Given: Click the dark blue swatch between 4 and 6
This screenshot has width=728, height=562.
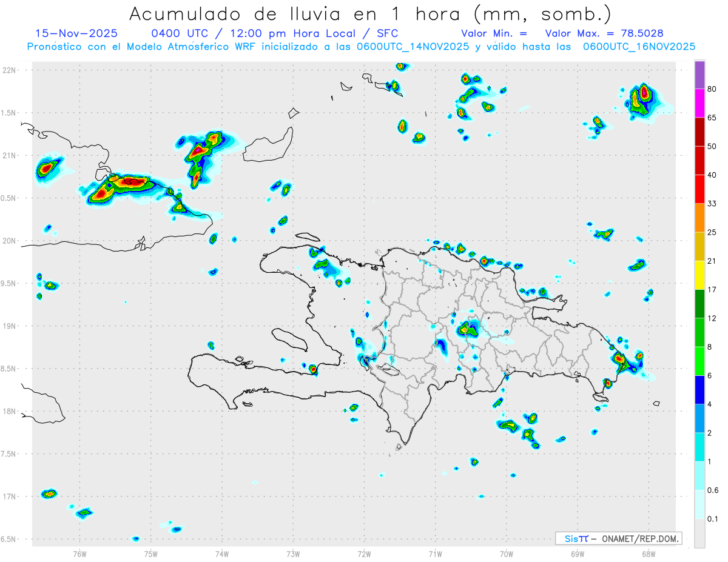Looking at the screenshot, I should (699, 390).
